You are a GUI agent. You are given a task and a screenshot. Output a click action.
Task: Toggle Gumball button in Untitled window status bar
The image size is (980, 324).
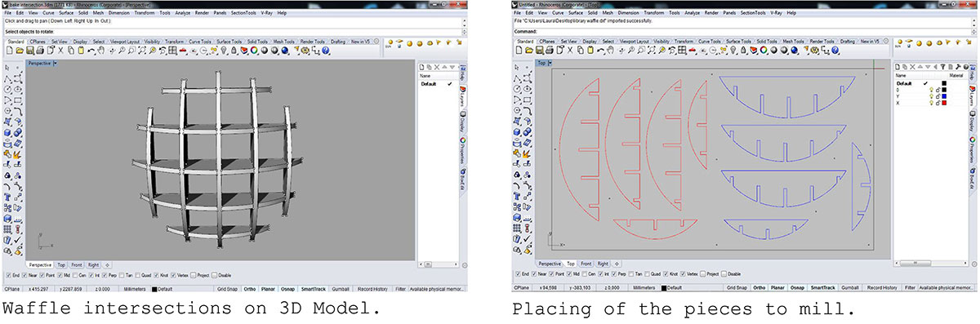tap(850, 287)
